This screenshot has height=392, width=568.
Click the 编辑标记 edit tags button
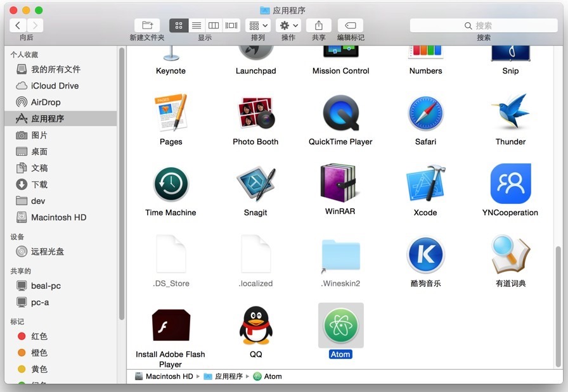[351, 25]
